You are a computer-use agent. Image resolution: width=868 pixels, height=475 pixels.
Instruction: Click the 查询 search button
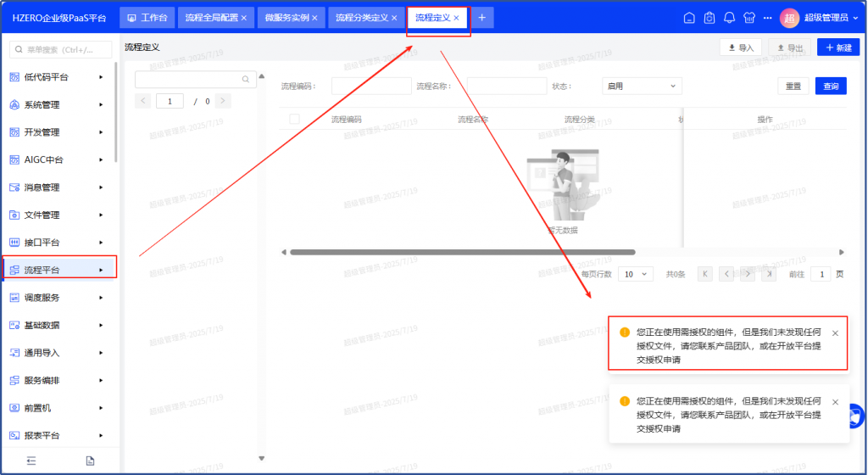(x=831, y=86)
